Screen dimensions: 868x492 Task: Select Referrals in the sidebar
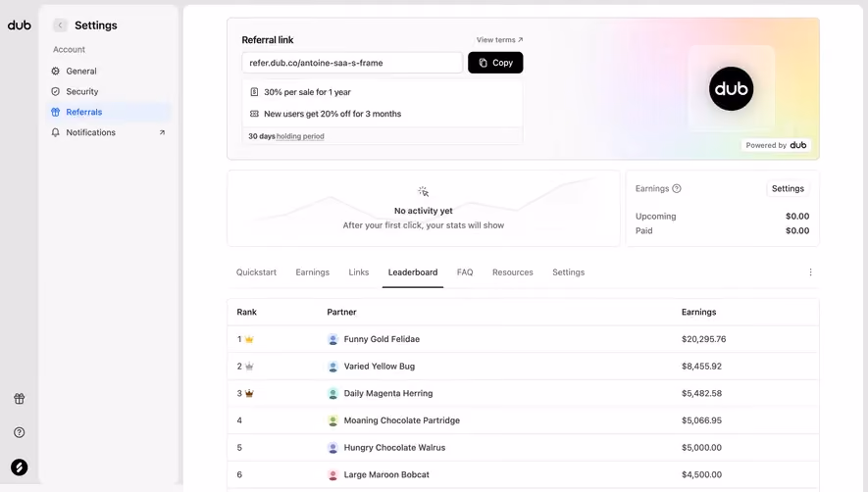109,112
